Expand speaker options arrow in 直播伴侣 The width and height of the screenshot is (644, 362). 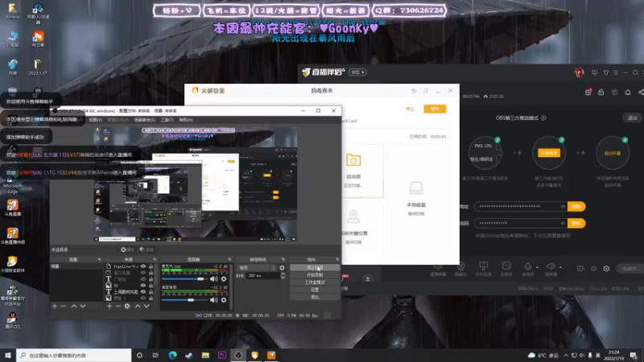point(560,267)
